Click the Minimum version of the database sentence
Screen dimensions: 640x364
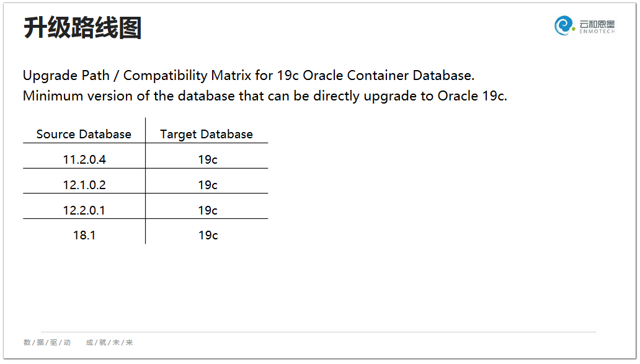[265, 96]
